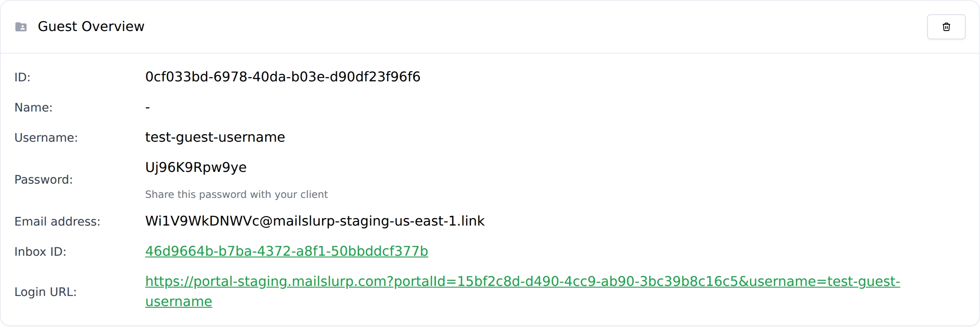
Task: Click the password value Uj96K9Rpw9ye
Action: [x=195, y=167]
